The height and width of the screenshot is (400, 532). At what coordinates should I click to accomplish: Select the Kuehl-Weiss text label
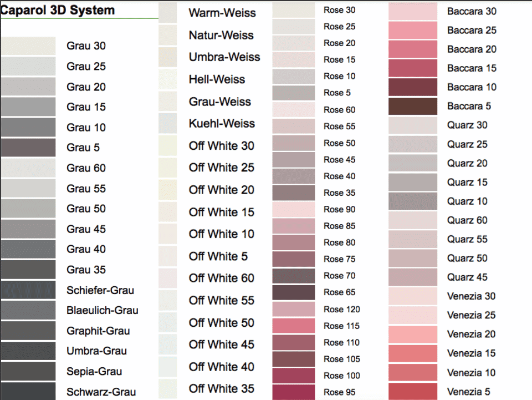pyautogui.click(x=222, y=124)
